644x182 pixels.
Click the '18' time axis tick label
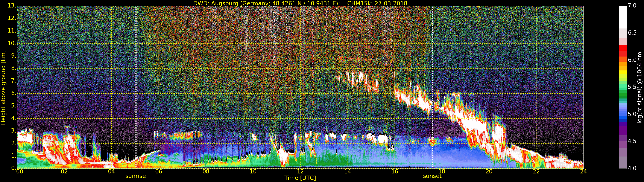442,172
